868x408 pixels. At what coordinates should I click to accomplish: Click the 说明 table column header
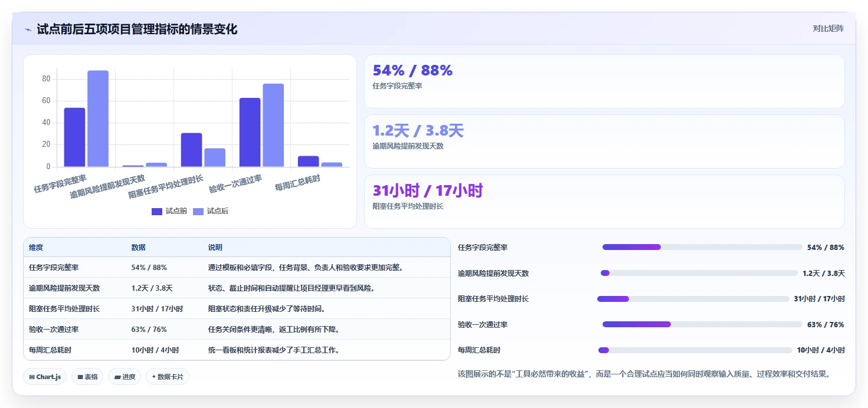point(215,248)
